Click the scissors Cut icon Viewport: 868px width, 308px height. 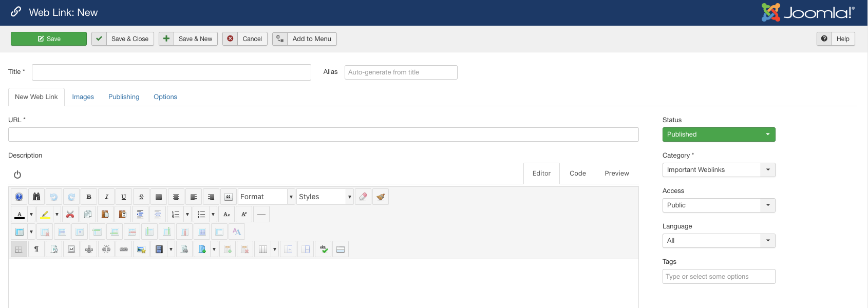[70, 214]
